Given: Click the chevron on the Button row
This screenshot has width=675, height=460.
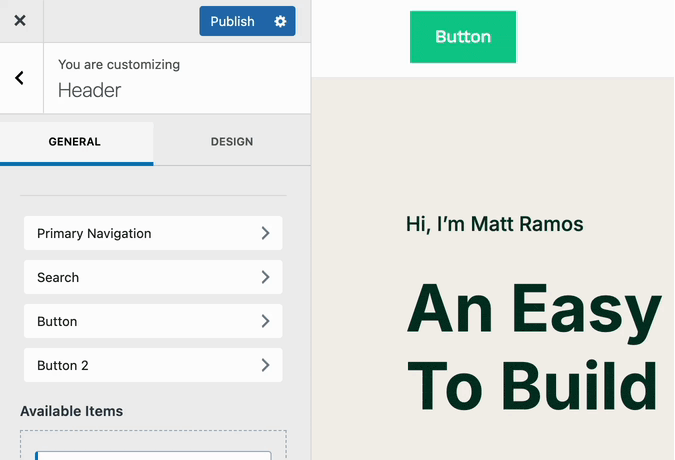Looking at the screenshot, I should 265,321.
